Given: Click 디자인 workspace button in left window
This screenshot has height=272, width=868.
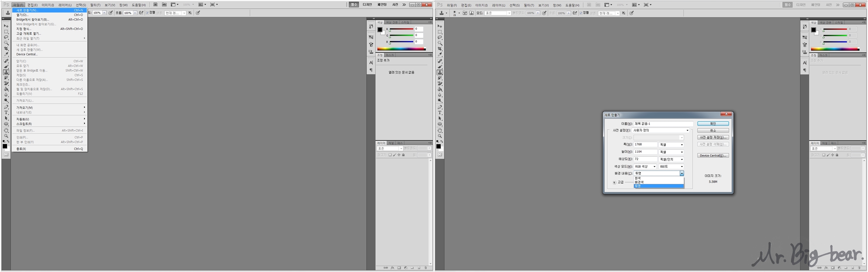Looking at the screenshot, I should point(367,4).
